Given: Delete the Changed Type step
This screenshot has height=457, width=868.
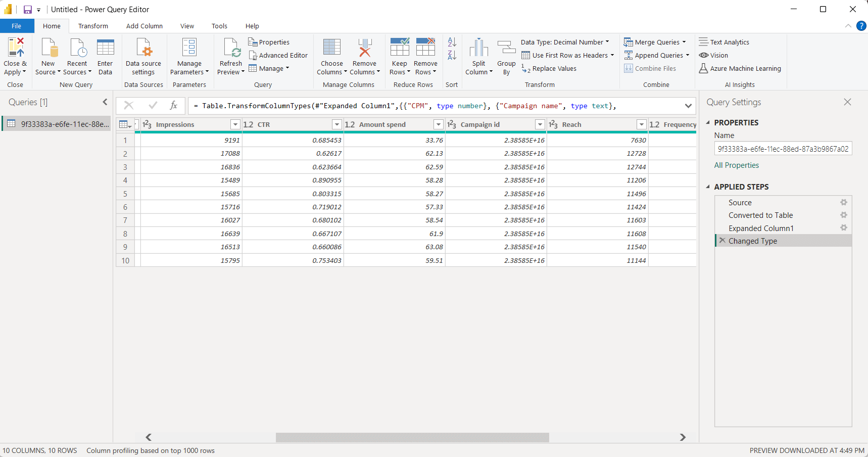Looking at the screenshot, I should coord(722,241).
